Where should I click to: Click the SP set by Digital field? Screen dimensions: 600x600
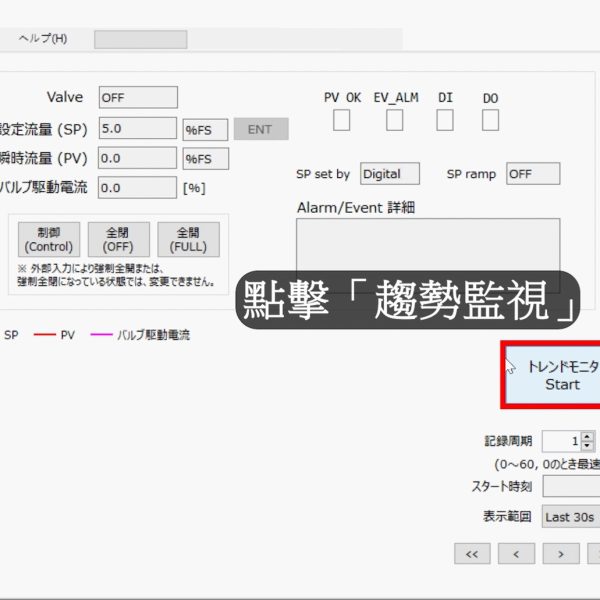pos(390,174)
